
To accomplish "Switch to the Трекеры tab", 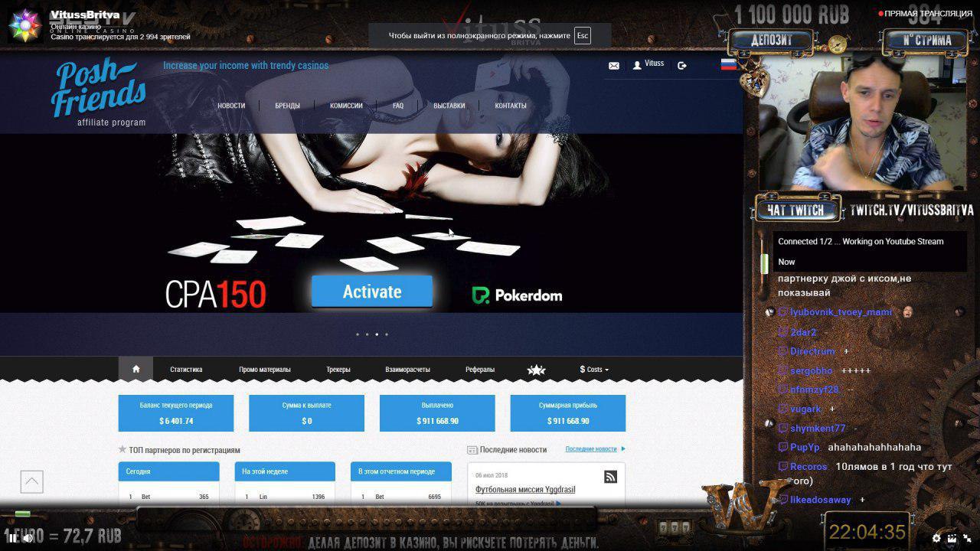I will (x=338, y=370).
